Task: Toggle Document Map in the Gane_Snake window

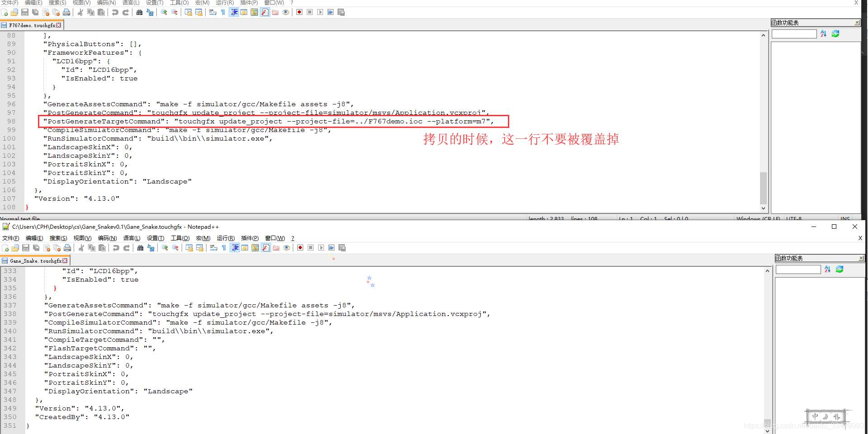Action: click(x=255, y=248)
